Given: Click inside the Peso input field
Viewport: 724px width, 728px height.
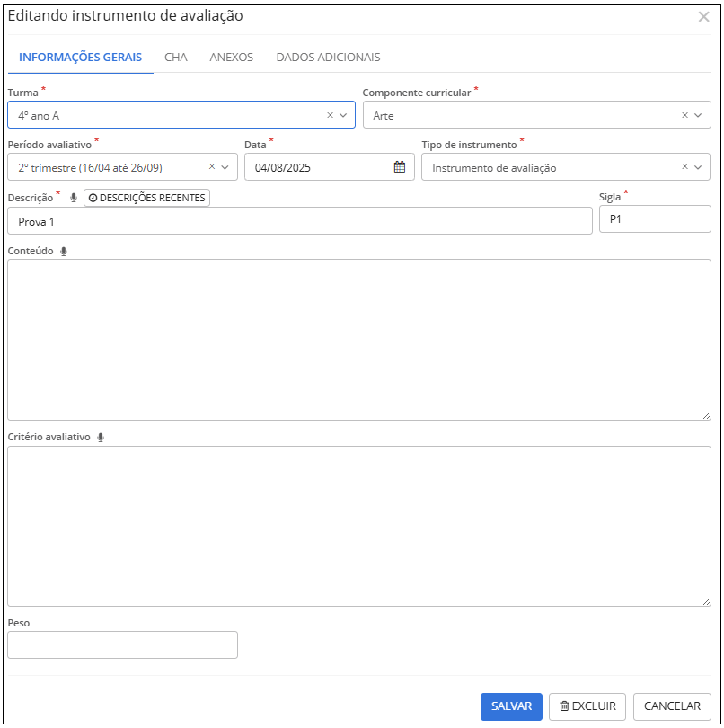Looking at the screenshot, I should point(122,644).
